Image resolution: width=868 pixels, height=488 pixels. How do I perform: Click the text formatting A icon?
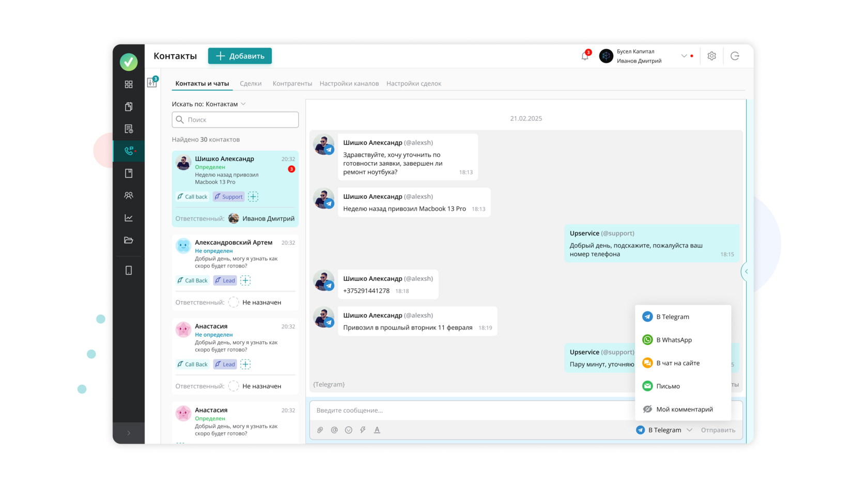pos(377,430)
